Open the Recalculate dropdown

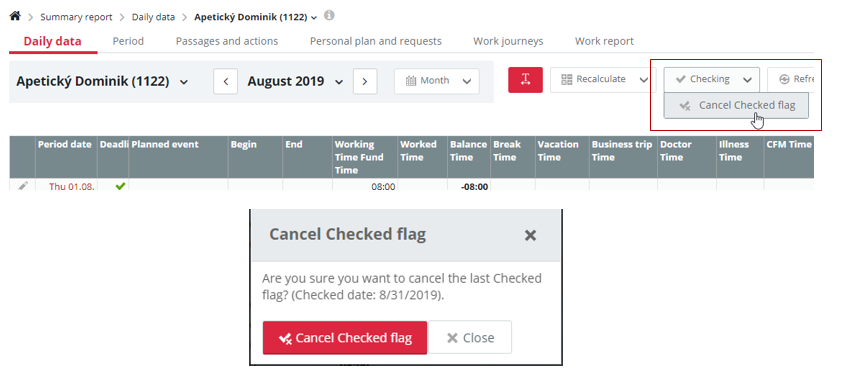(x=600, y=80)
